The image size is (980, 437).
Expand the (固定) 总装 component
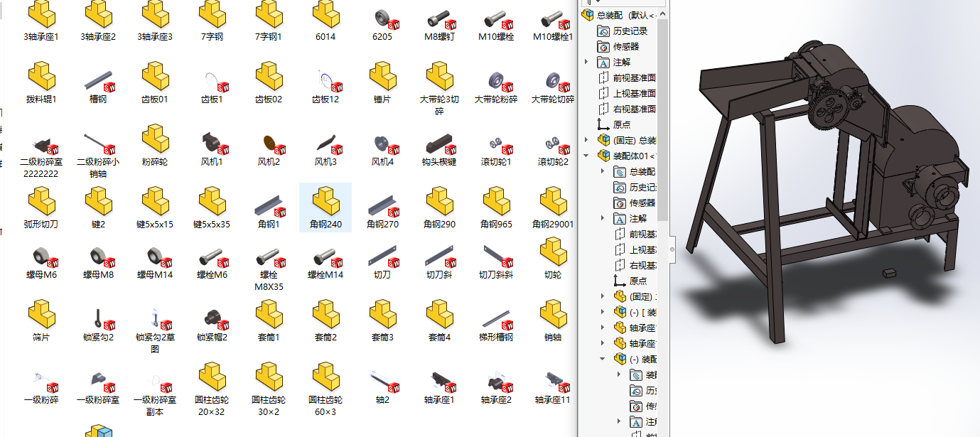(586, 140)
